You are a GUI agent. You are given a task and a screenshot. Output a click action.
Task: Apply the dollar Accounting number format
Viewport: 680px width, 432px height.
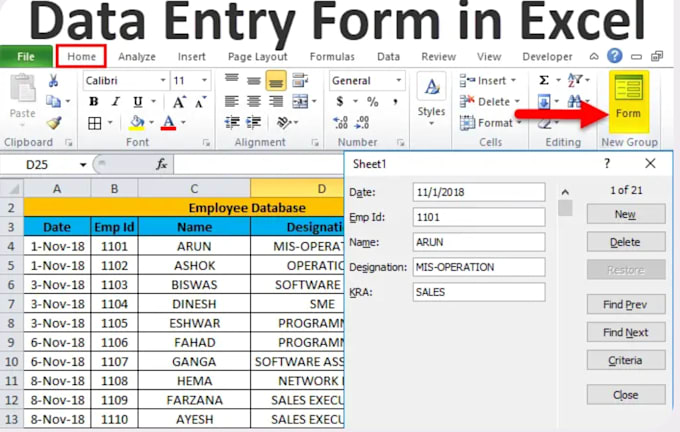340,102
